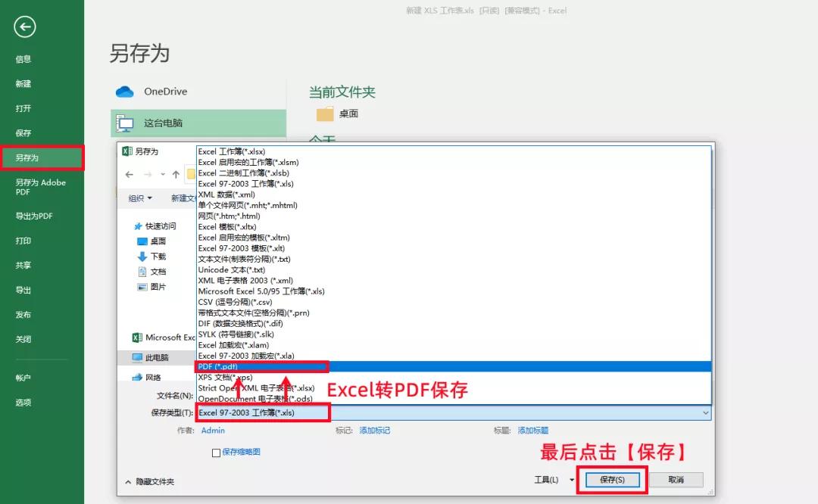Click 添加标题 title link
This screenshot has height=504, width=818.
point(533,431)
